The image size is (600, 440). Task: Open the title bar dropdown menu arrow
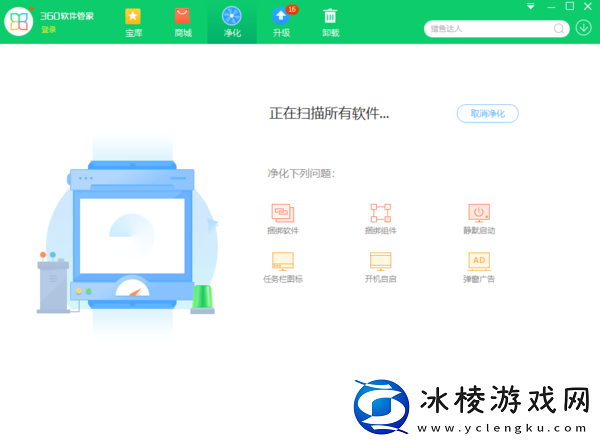tap(531, 6)
